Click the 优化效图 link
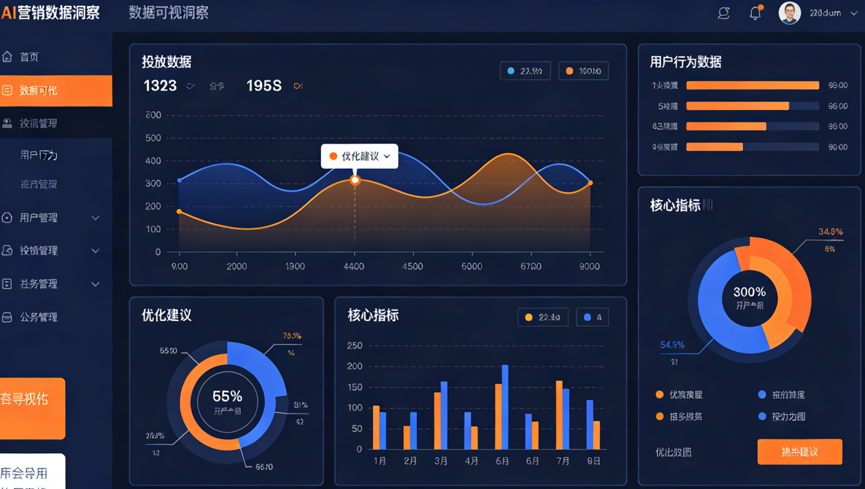Image resolution: width=865 pixels, height=489 pixels. [x=673, y=452]
